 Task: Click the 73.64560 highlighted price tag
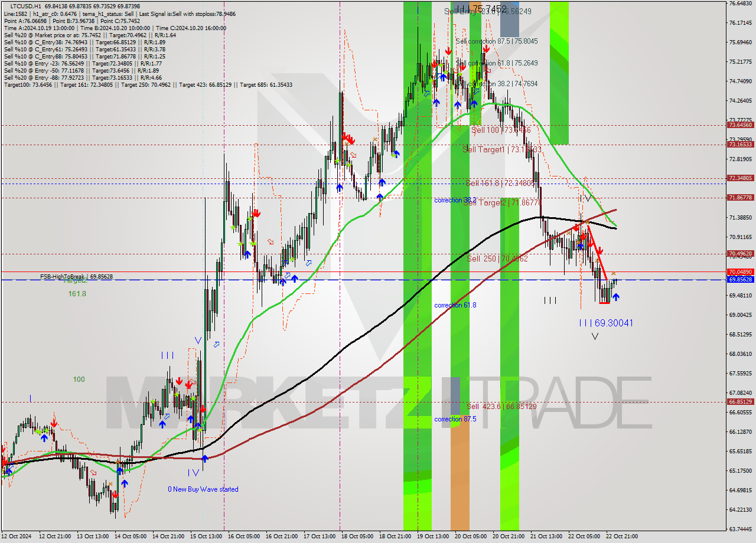pyautogui.click(x=740, y=125)
